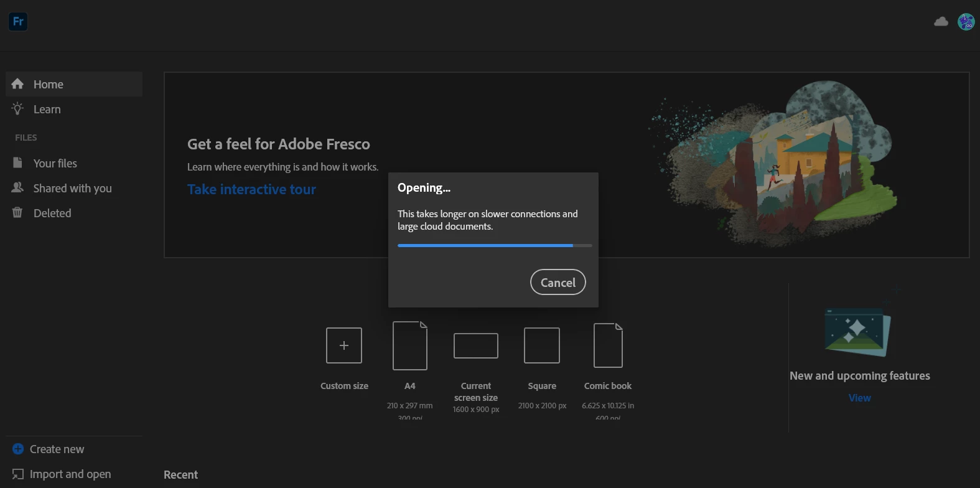Click the '6.625 x 10.125 in' text

pyautogui.click(x=608, y=405)
